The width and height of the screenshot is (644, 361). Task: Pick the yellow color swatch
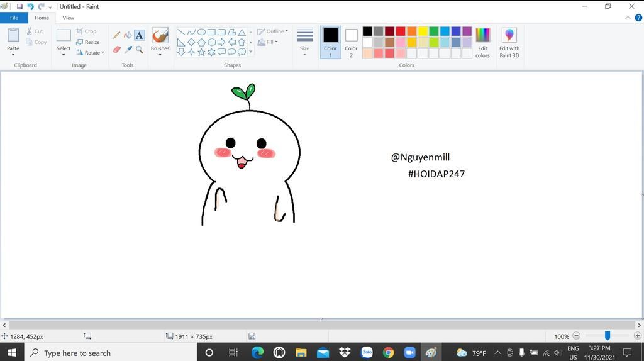pos(423,31)
